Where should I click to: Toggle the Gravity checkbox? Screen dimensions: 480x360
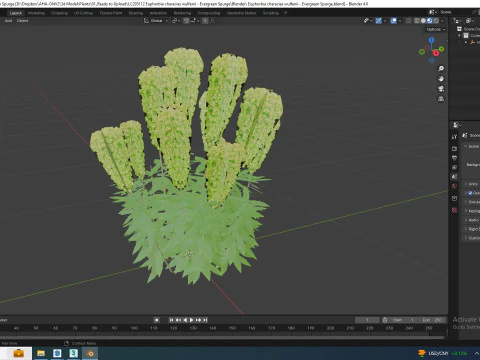pyautogui.click(x=470, y=193)
